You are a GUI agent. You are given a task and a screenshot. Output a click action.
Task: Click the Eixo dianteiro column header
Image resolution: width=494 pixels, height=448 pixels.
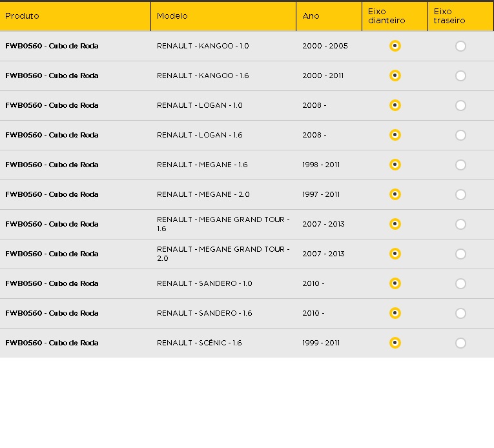(x=395, y=16)
